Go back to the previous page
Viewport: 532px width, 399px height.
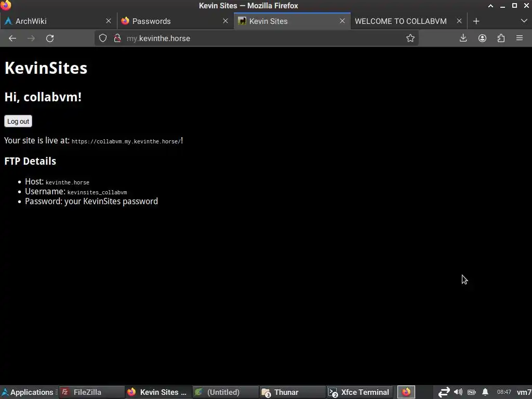(12, 38)
